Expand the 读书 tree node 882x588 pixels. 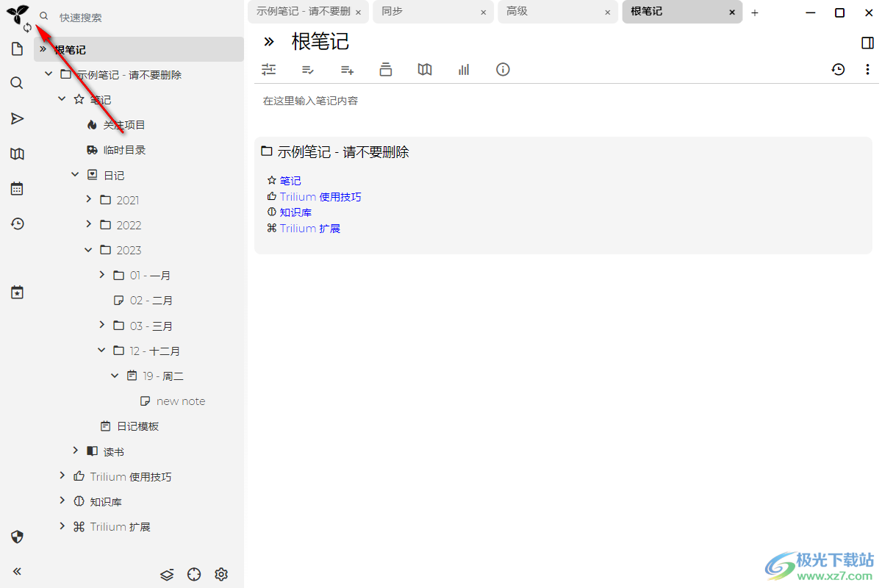tap(75, 451)
